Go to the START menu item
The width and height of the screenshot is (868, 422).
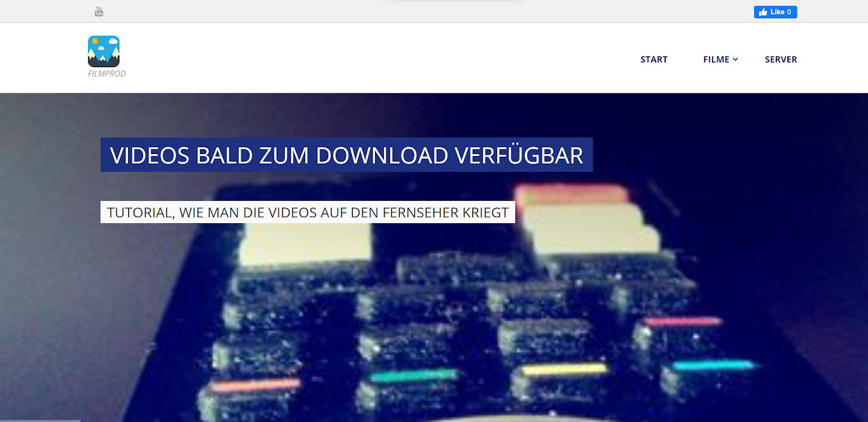point(654,60)
